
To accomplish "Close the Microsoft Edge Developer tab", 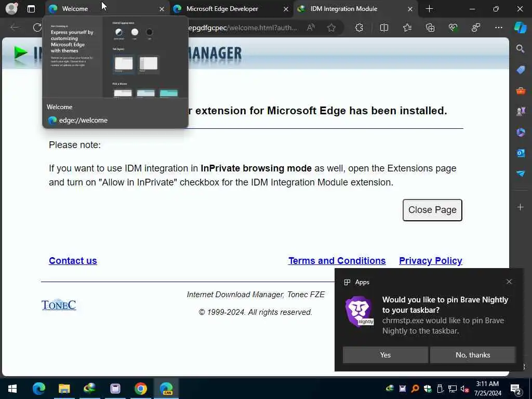I will point(286,9).
